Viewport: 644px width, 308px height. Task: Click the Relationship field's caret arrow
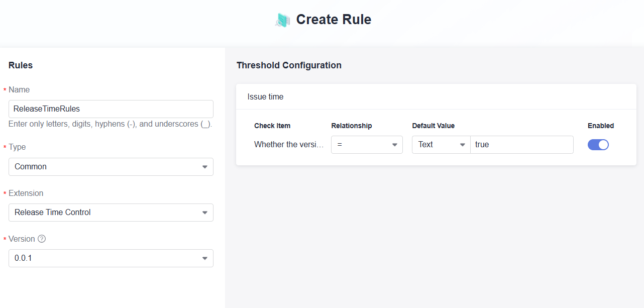[x=394, y=145]
